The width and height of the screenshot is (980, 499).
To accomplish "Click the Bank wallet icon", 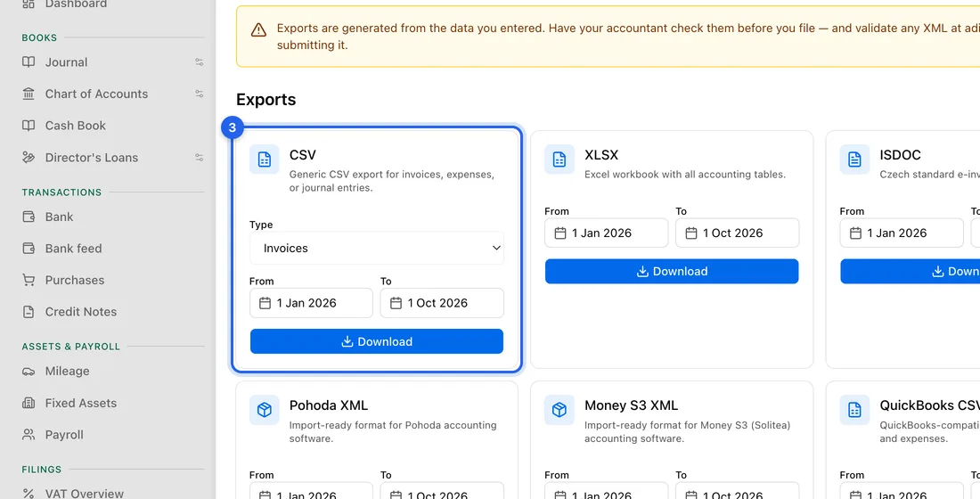I will 29,217.
